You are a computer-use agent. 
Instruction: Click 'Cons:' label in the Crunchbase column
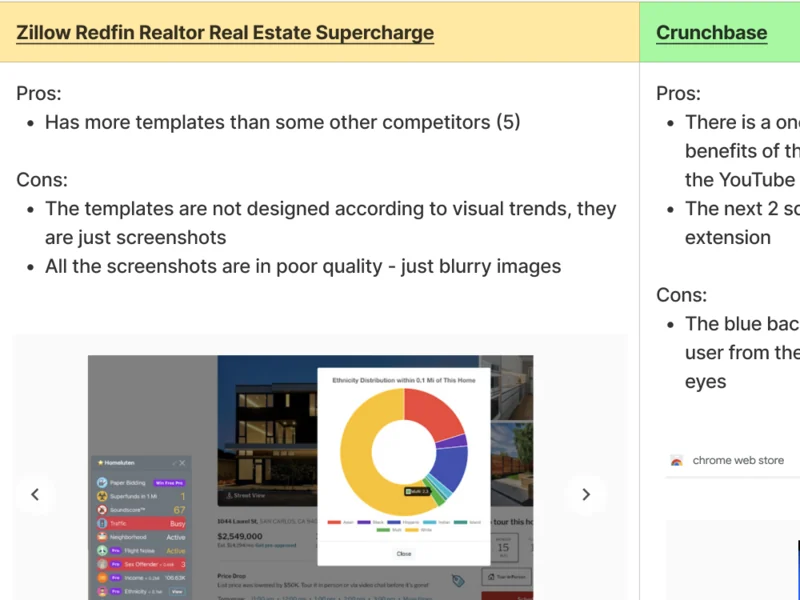[682, 295]
